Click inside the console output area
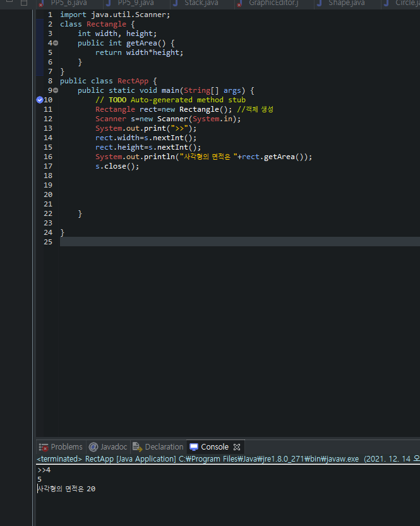The width and height of the screenshot is (420, 526). [x=228, y=495]
